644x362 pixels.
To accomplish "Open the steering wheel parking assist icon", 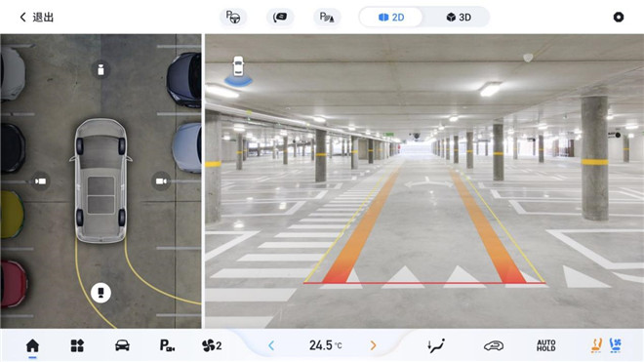I will click(x=233, y=18).
